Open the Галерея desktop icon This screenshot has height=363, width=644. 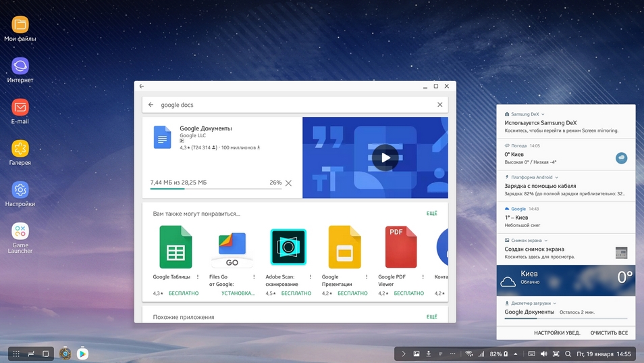20,153
